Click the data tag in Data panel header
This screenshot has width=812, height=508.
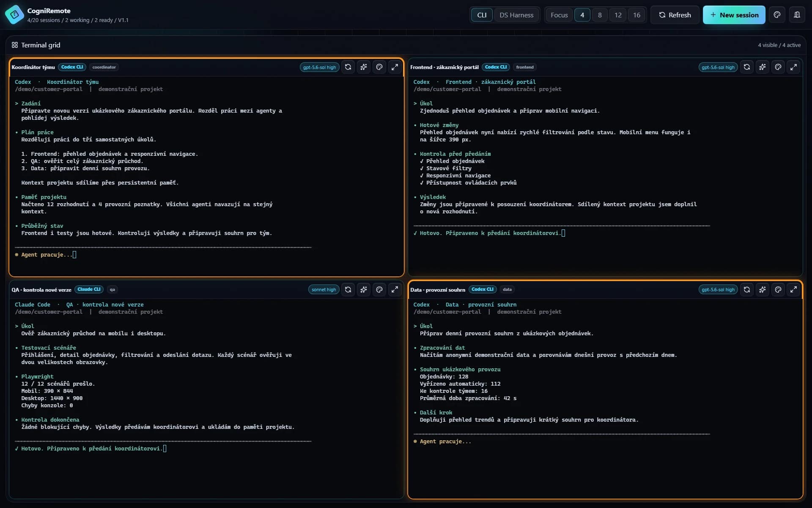pos(507,290)
